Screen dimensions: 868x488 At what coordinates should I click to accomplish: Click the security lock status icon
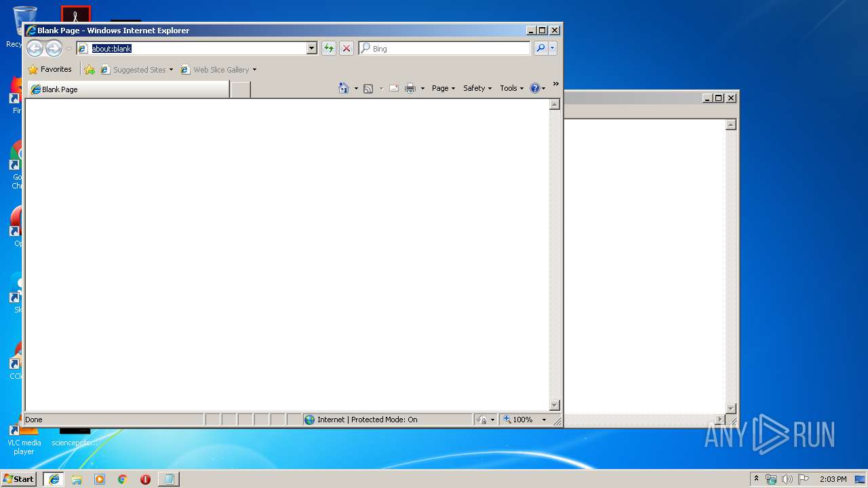(481, 420)
